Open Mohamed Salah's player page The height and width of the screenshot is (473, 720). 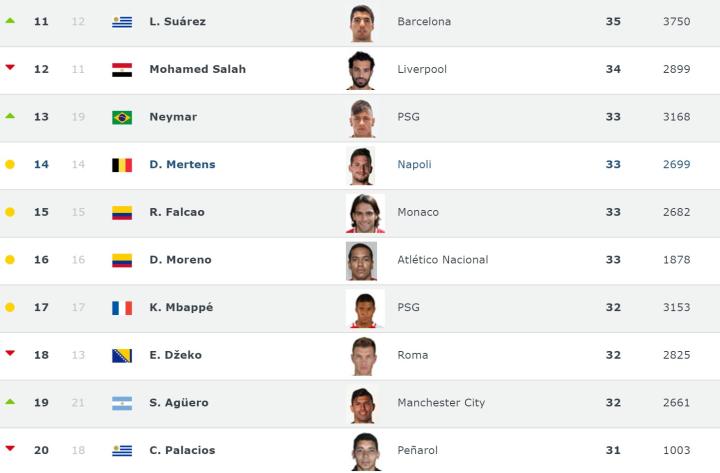(x=197, y=69)
